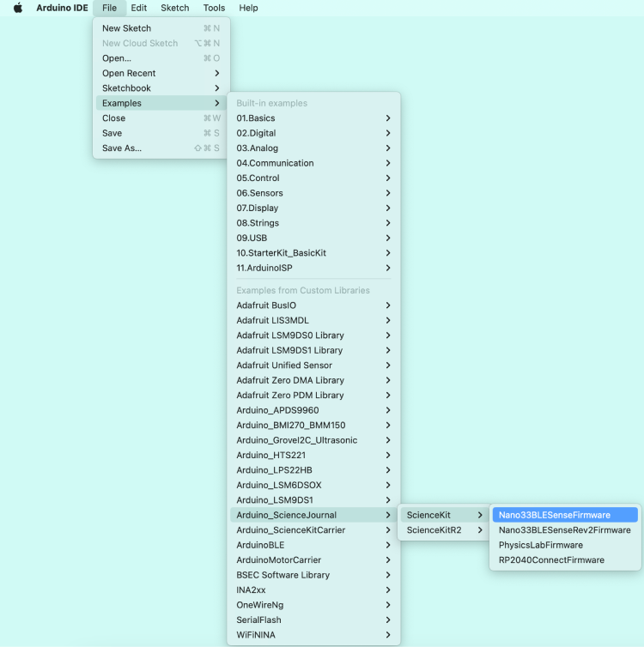644x647 pixels.
Task: Open the Edit menu
Action: pyautogui.click(x=138, y=8)
